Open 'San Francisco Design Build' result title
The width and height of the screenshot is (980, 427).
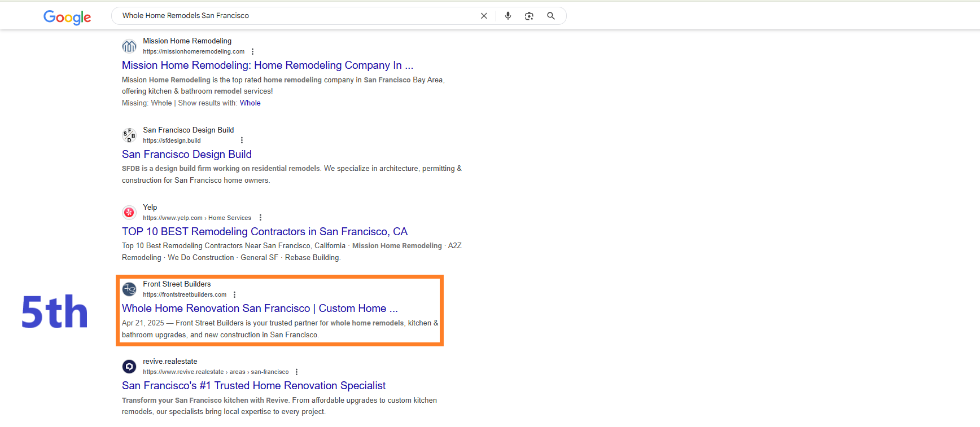pyautogui.click(x=187, y=155)
